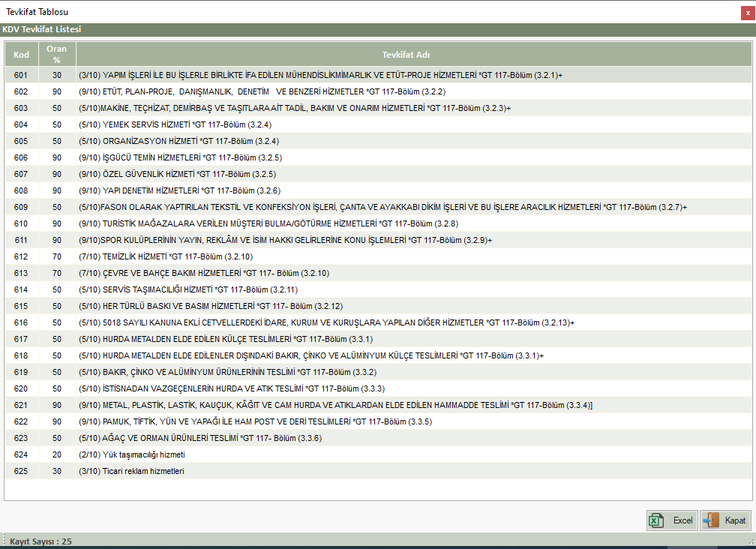Close the Tevkifat Tablosu window with the red X
Viewport: 756px width, 549px height.
click(x=748, y=13)
